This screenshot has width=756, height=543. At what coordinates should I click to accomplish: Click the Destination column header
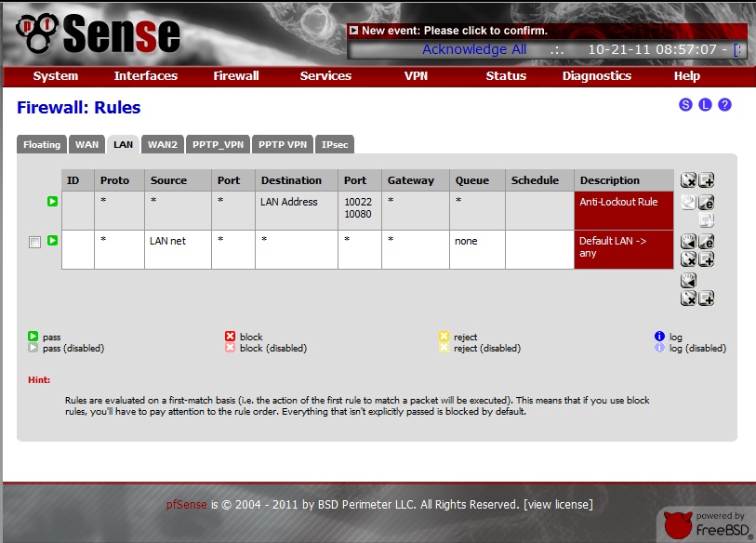(297, 180)
